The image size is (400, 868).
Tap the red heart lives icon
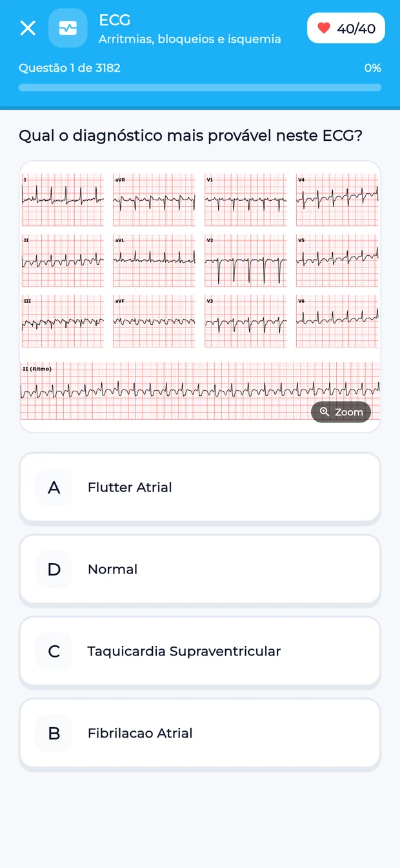pyautogui.click(x=324, y=28)
